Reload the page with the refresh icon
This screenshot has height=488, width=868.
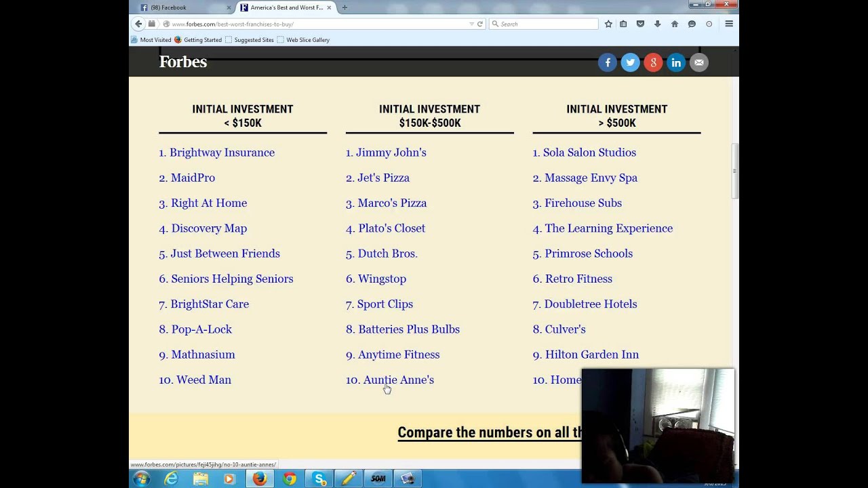[x=480, y=24]
